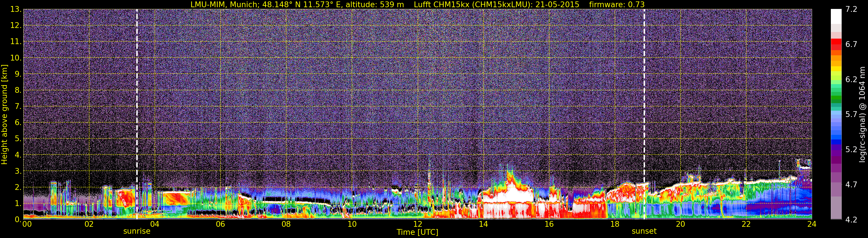Viewport: 868px width, 238px height.
Task: Click the log(rc-signal) @ 1064 nm colorbar label
Action: pyautogui.click(x=862, y=114)
